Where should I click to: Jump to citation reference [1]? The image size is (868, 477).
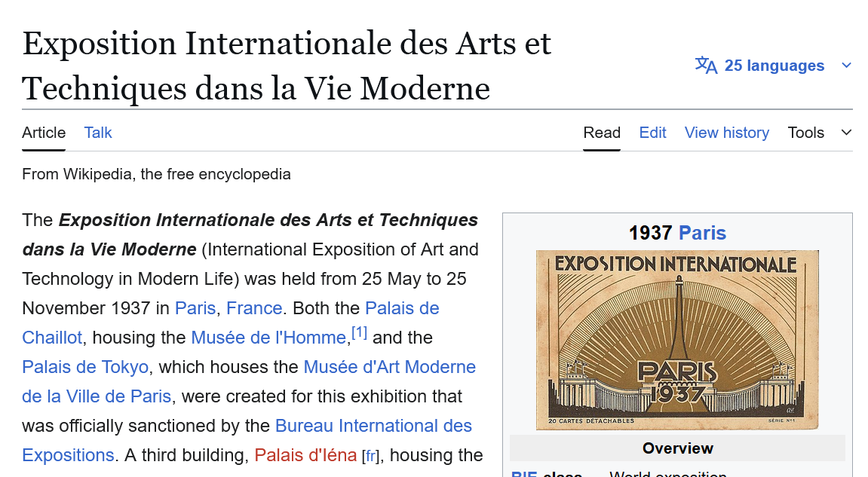coord(359,332)
